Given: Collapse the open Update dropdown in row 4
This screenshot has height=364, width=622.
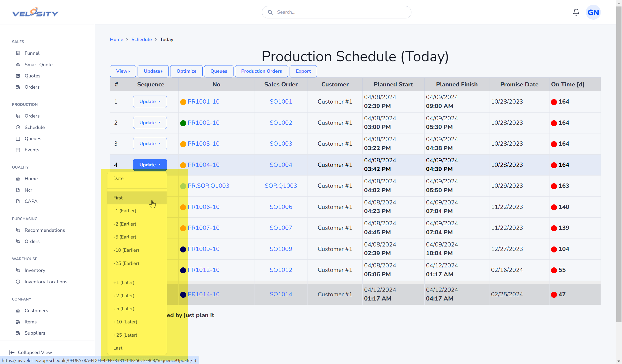Looking at the screenshot, I should pos(150,165).
